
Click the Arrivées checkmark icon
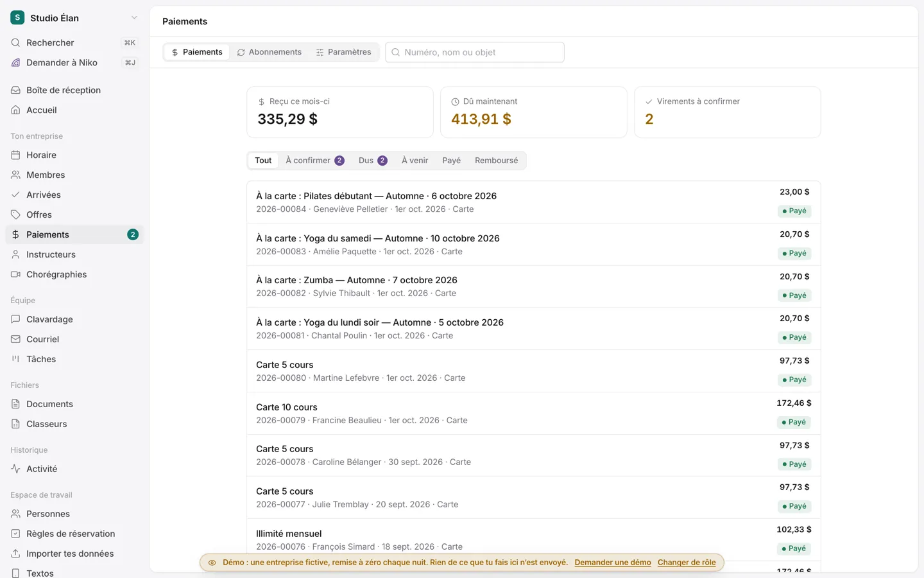[x=15, y=195]
